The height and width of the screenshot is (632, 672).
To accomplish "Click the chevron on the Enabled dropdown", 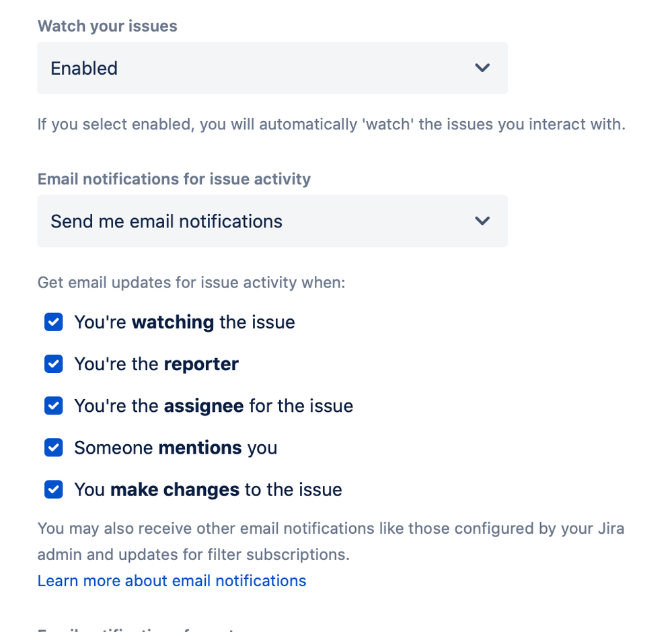I will click(x=482, y=68).
